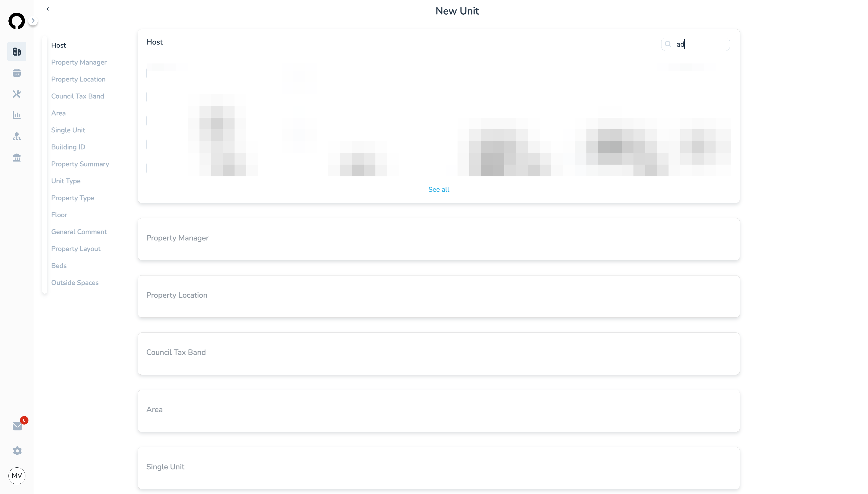The image size is (868, 494).
Task: Jump to Property Type section
Action: tap(72, 198)
